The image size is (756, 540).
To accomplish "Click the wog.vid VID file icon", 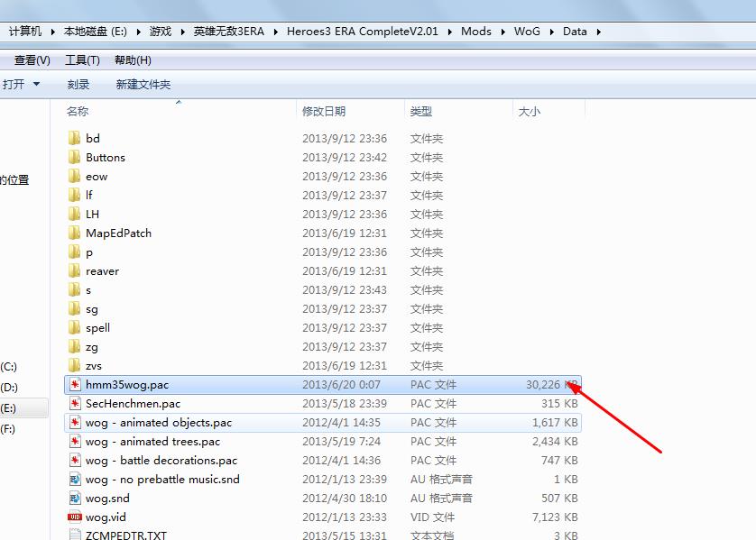I will (x=75, y=517).
